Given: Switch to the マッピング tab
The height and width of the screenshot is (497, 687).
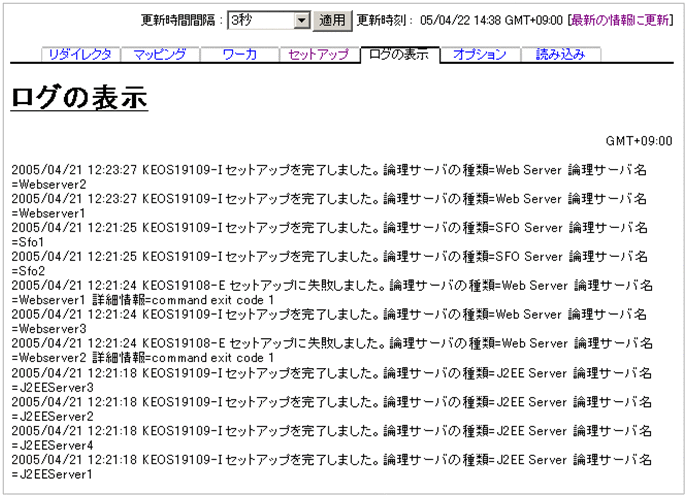Looking at the screenshot, I should [160, 54].
